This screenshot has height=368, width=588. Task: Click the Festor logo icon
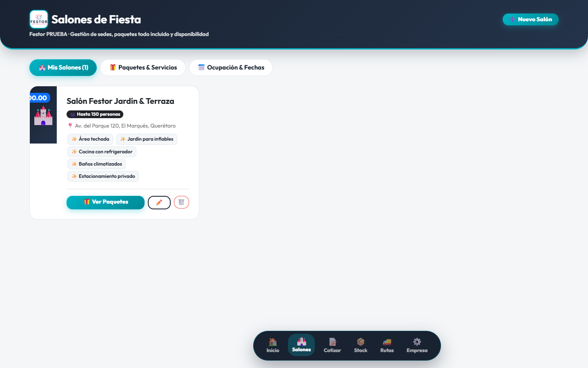pyautogui.click(x=39, y=19)
